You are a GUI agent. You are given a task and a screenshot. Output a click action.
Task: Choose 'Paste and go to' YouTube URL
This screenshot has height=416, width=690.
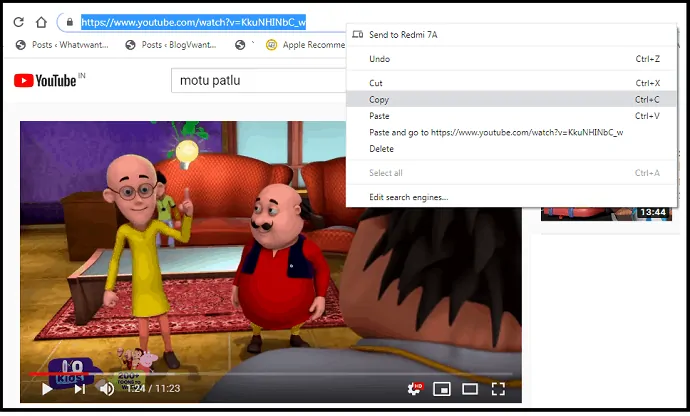coord(511,133)
